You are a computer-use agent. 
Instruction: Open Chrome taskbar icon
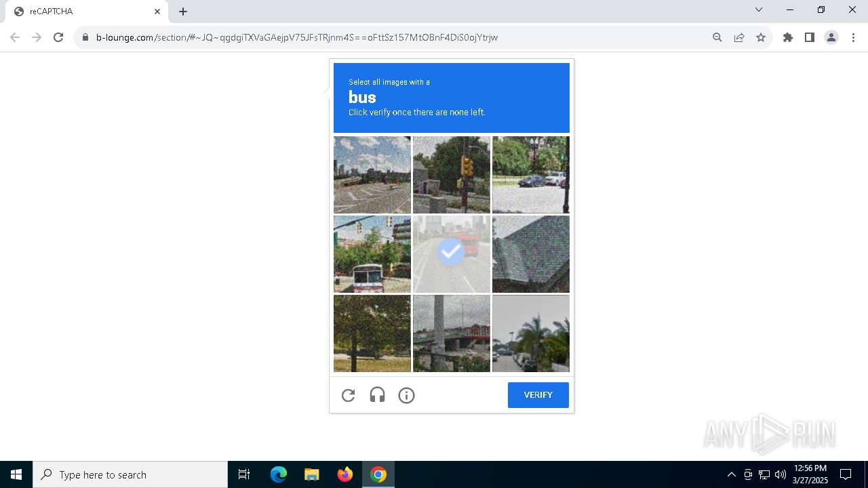[378, 474]
